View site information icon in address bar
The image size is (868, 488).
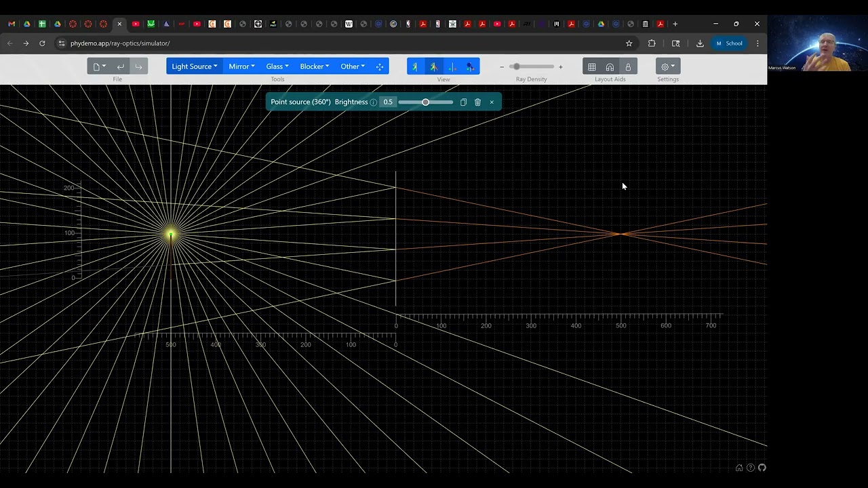pos(62,43)
